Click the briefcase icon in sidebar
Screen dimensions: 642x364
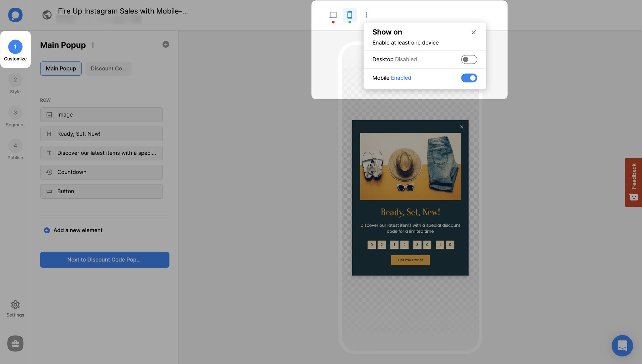tap(15, 344)
